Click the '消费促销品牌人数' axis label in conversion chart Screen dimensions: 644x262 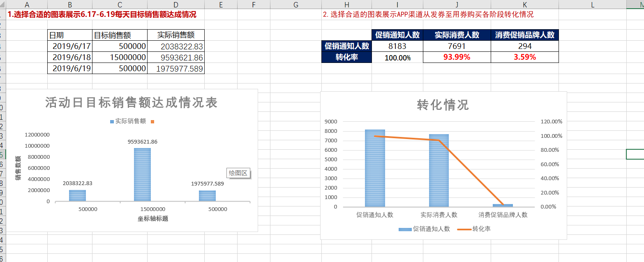tap(503, 215)
